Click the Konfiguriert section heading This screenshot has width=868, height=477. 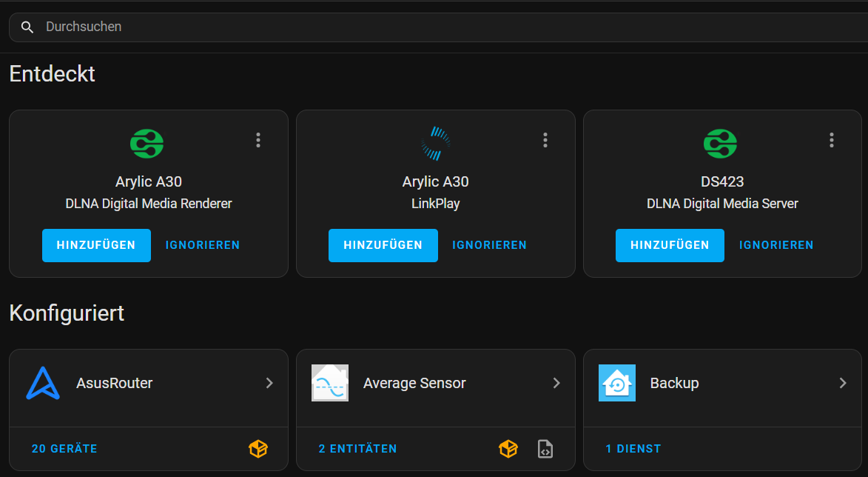pyautogui.click(x=67, y=313)
